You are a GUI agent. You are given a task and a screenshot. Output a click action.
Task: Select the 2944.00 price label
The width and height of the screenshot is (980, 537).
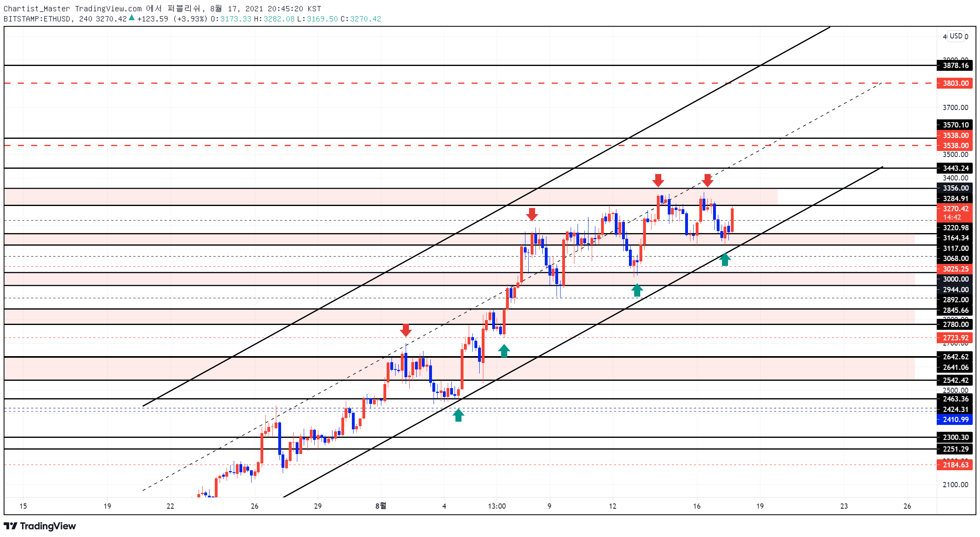point(955,290)
